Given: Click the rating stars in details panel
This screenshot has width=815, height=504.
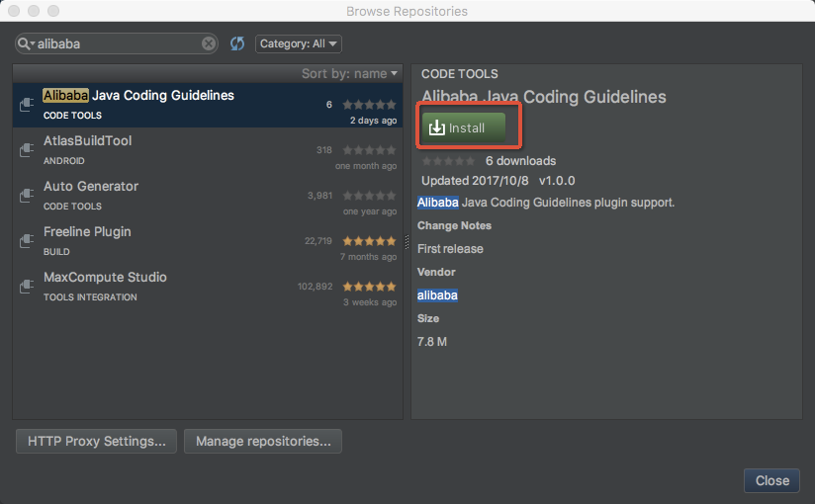Looking at the screenshot, I should pos(448,161).
